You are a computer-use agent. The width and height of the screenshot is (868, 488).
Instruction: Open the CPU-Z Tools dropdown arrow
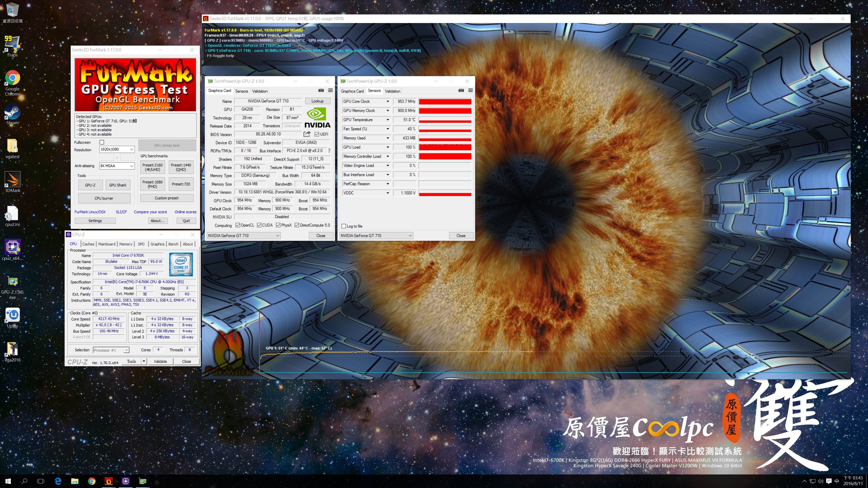click(x=144, y=361)
